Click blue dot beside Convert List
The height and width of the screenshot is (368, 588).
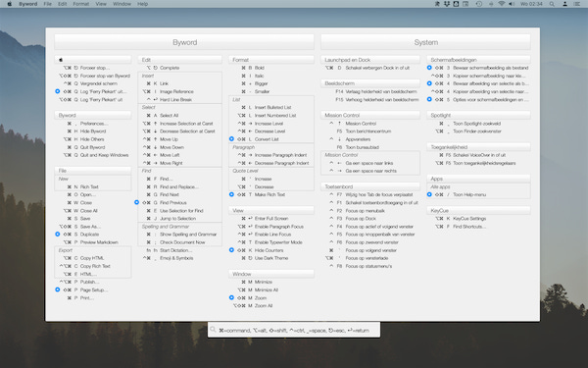pyautogui.click(x=231, y=139)
